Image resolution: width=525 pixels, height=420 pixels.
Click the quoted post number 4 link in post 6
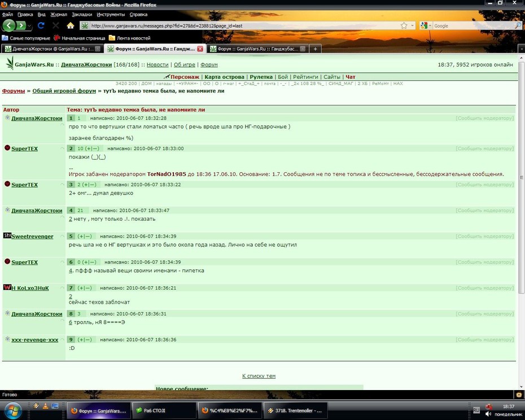(x=71, y=270)
